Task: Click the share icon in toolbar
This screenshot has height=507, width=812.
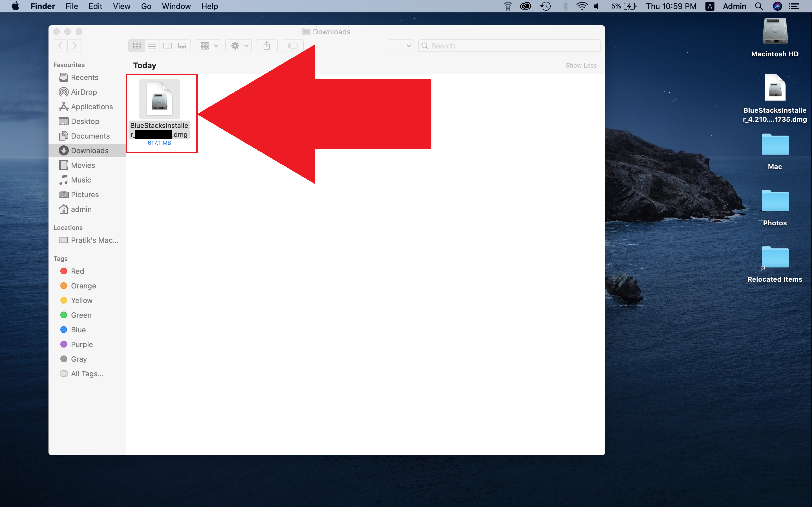Action: [x=266, y=45]
